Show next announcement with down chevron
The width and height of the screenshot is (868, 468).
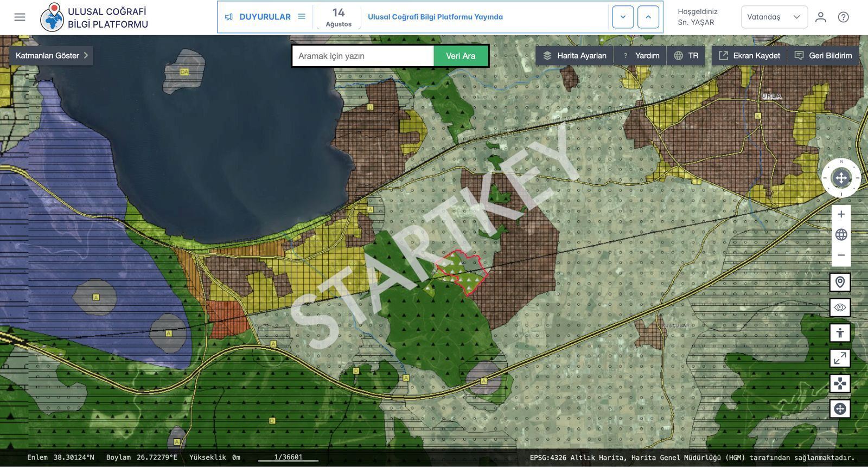tap(623, 17)
